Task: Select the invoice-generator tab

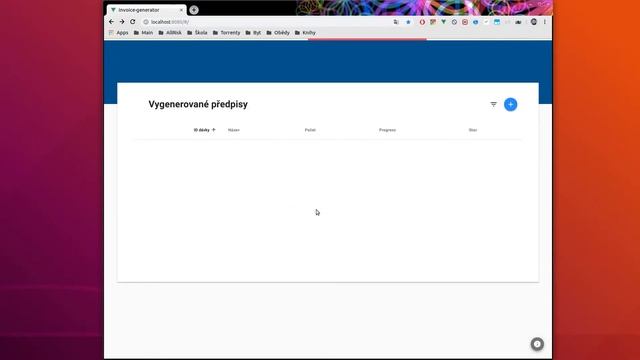Action: click(x=146, y=10)
